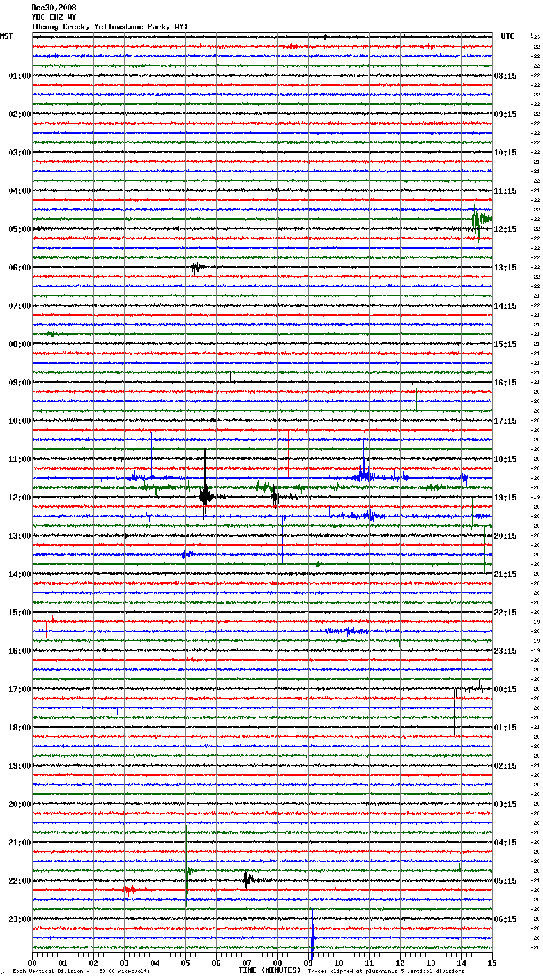The width and height of the screenshot is (543, 980).
Task: Click the 09:15 UTC time label
Action: tap(505, 114)
